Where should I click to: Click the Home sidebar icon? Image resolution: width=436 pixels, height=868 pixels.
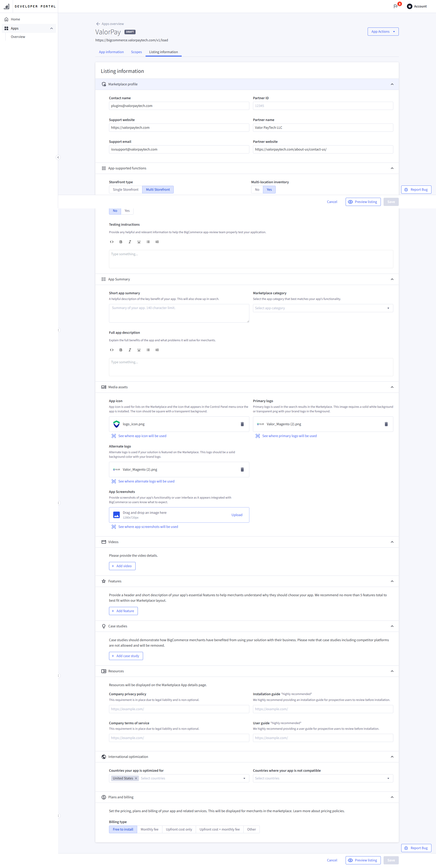coord(6,19)
